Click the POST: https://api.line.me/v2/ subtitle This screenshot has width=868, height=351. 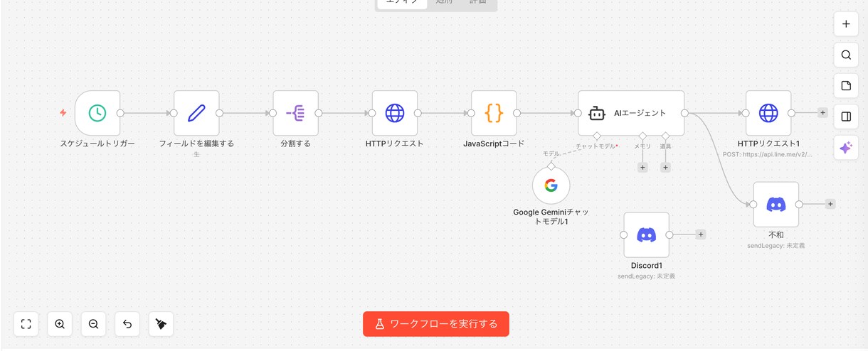768,153
